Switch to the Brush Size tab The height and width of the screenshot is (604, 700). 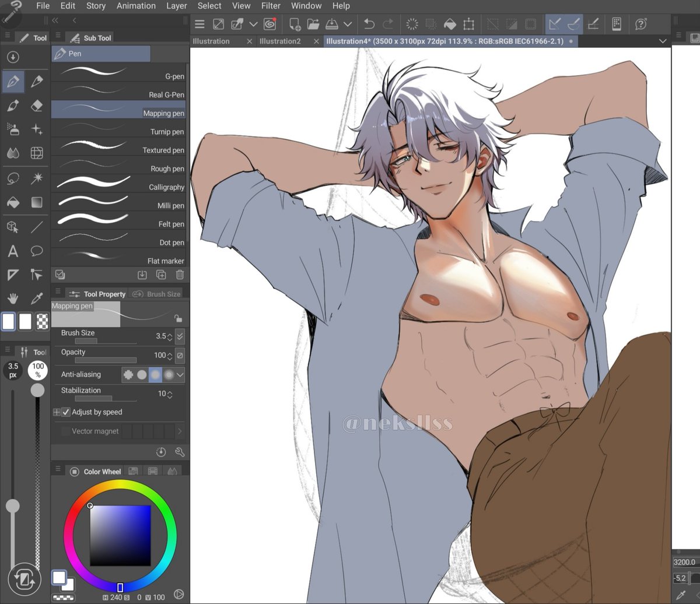click(157, 294)
